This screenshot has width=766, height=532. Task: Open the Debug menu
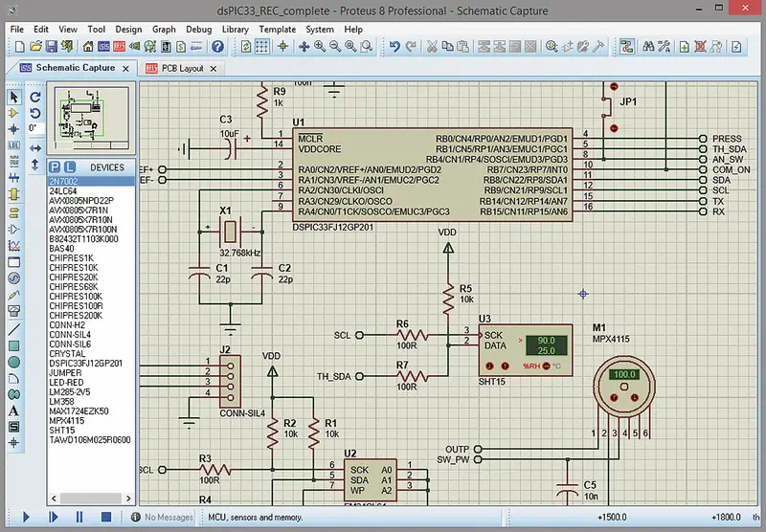199,30
